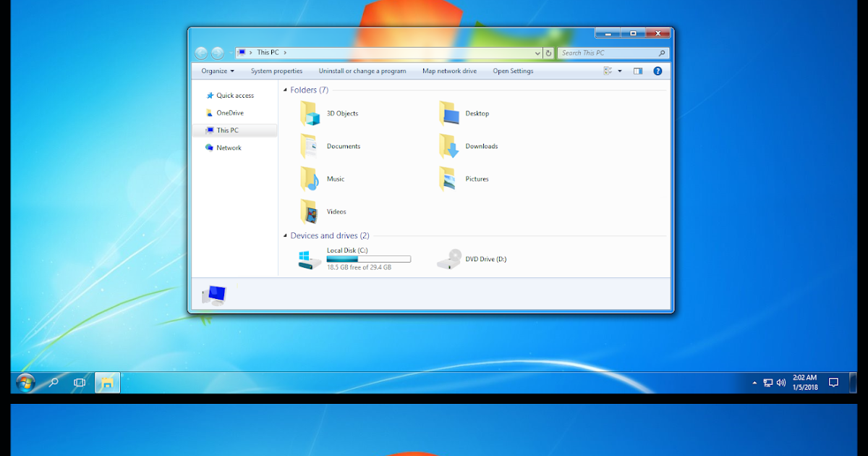Open the Pictures folder icon
This screenshot has width=868, height=456.
pos(448,179)
